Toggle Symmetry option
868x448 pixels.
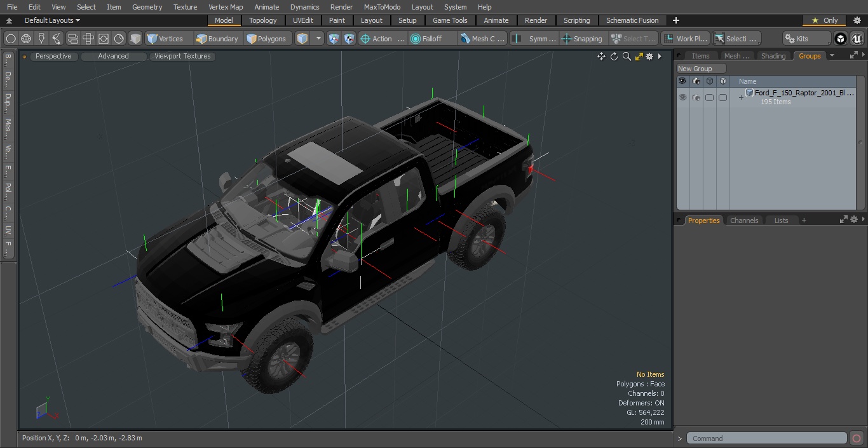click(x=534, y=39)
